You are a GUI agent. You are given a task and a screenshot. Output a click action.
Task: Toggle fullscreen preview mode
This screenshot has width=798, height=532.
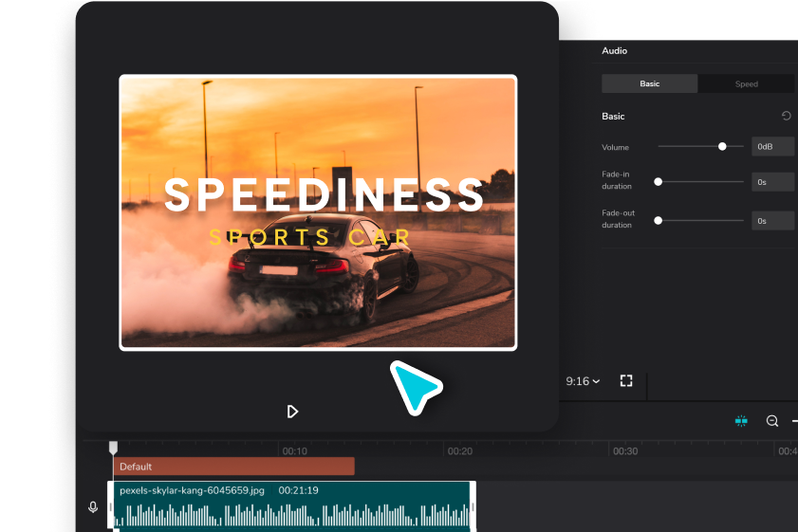626,381
